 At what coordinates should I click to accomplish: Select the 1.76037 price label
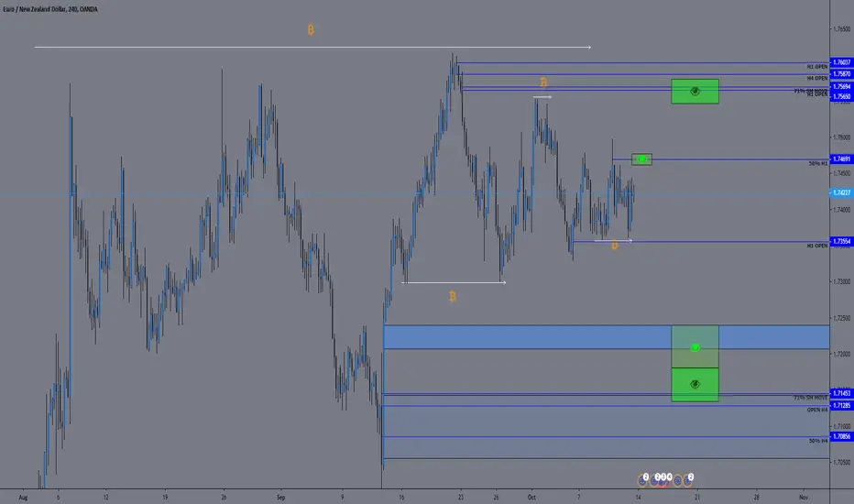pos(841,62)
